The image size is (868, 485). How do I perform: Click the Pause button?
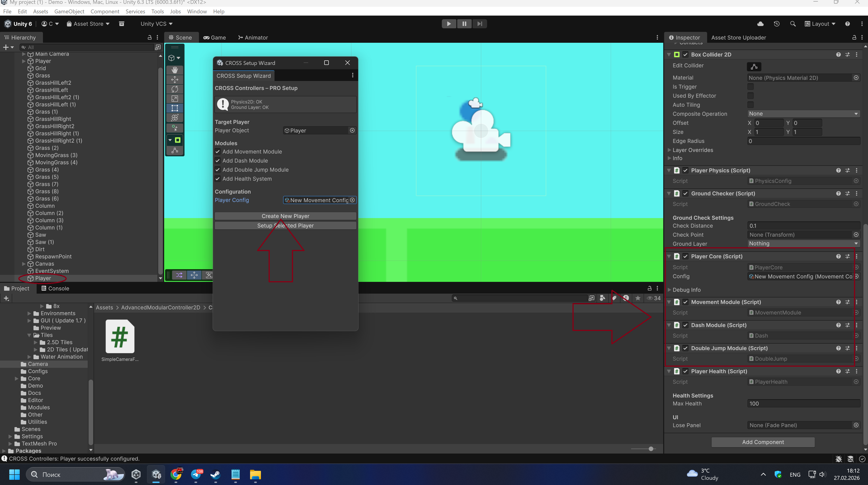pos(464,24)
